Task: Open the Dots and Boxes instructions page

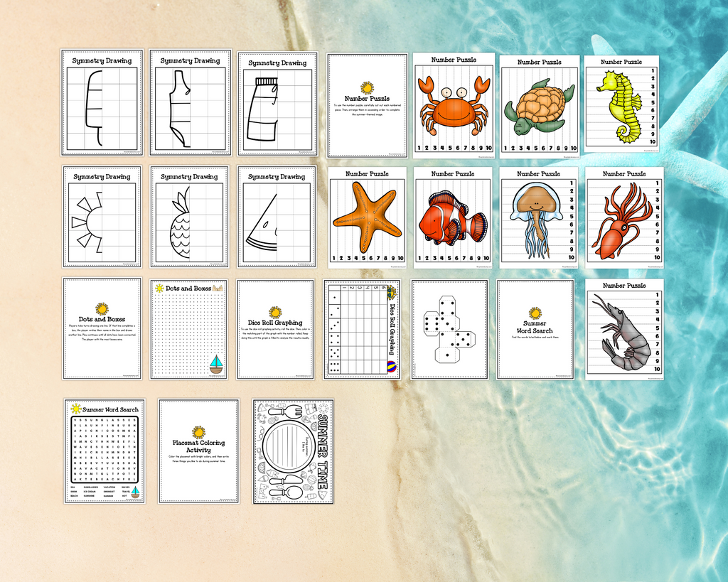Action: click(102, 328)
